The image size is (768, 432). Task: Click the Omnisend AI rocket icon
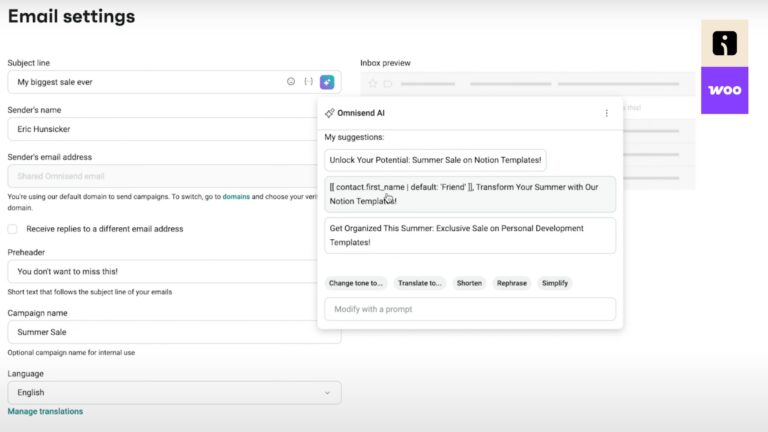point(330,113)
